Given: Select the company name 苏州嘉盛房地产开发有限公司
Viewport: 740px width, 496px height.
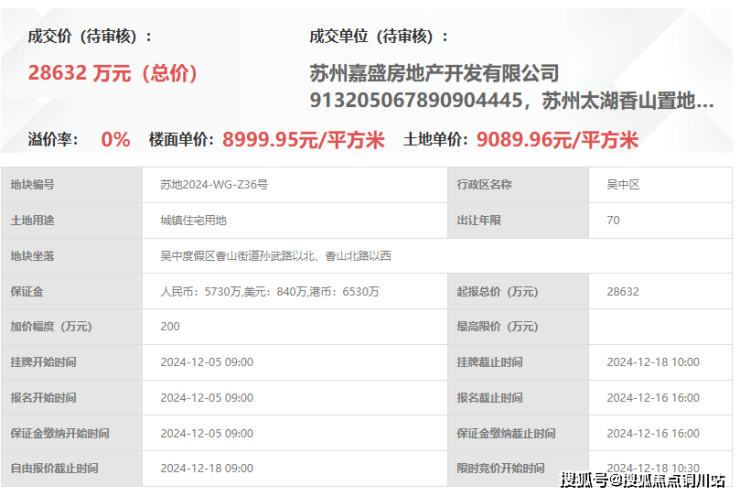Looking at the screenshot, I should [x=434, y=73].
